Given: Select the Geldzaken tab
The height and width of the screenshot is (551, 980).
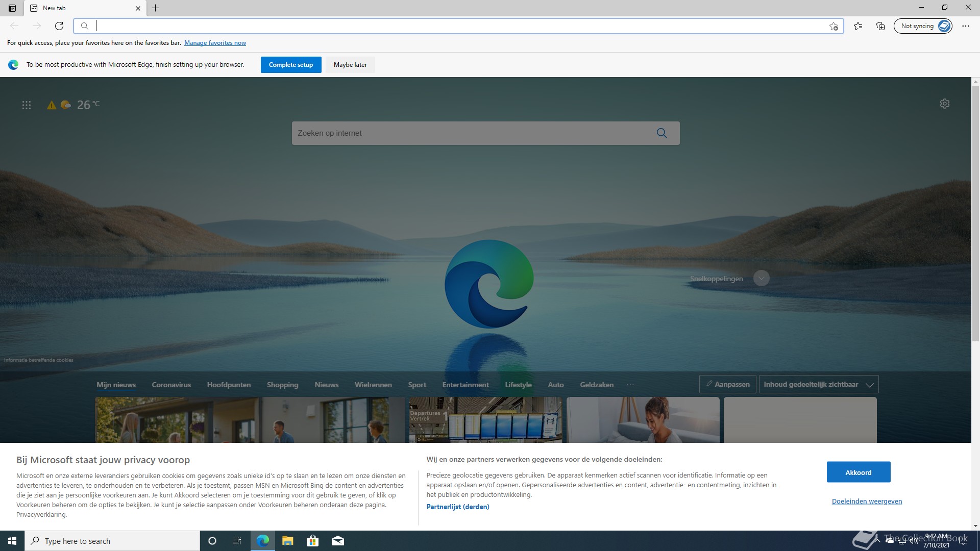Looking at the screenshot, I should [597, 385].
